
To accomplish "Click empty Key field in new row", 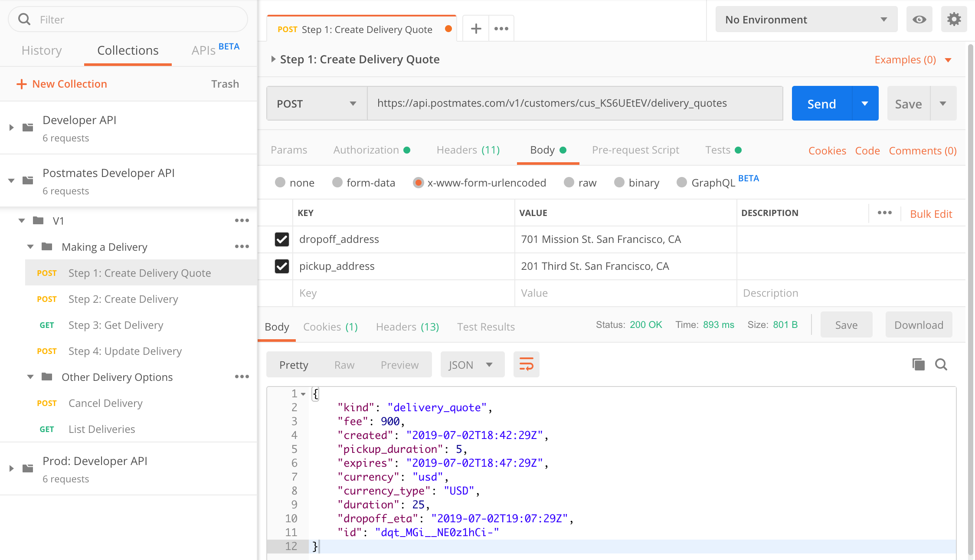I will pos(404,293).
